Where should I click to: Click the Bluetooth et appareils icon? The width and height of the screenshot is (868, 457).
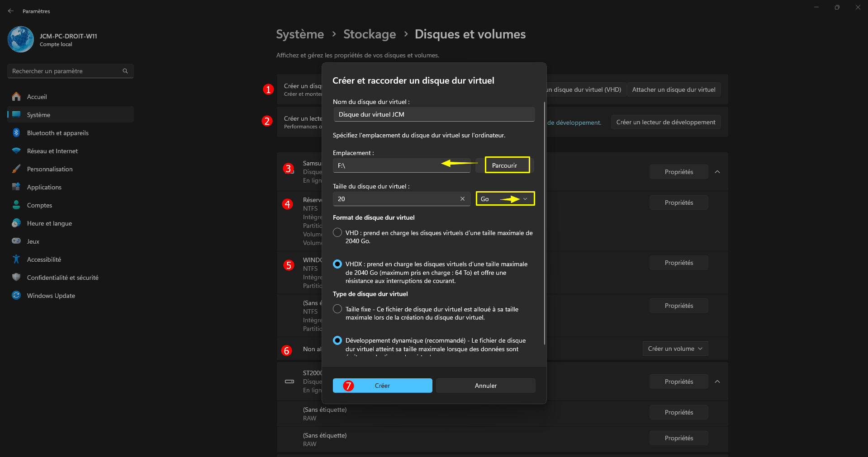point(16,133)
